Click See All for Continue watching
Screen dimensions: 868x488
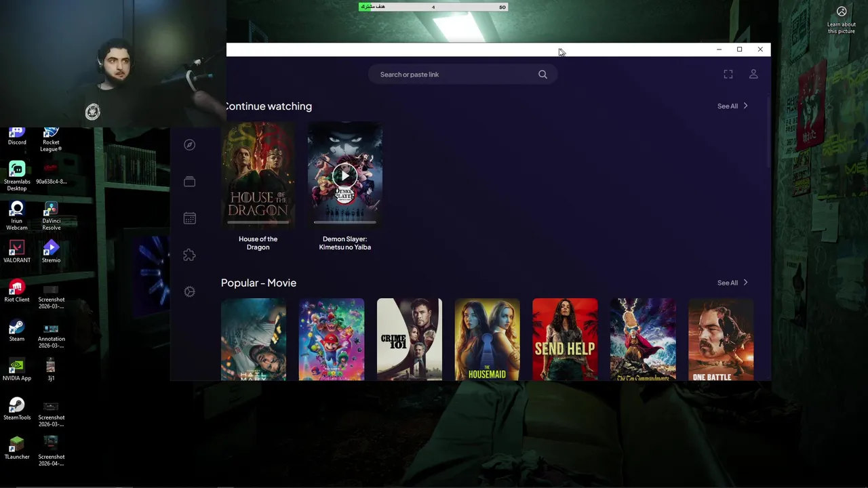pyautogui.click(x=728, y=106)
